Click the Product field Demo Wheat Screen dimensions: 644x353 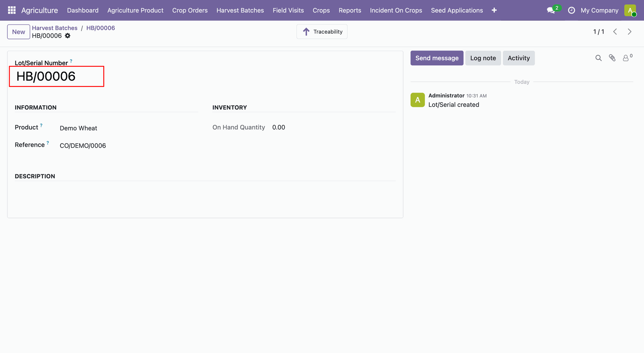pos(78,128)
